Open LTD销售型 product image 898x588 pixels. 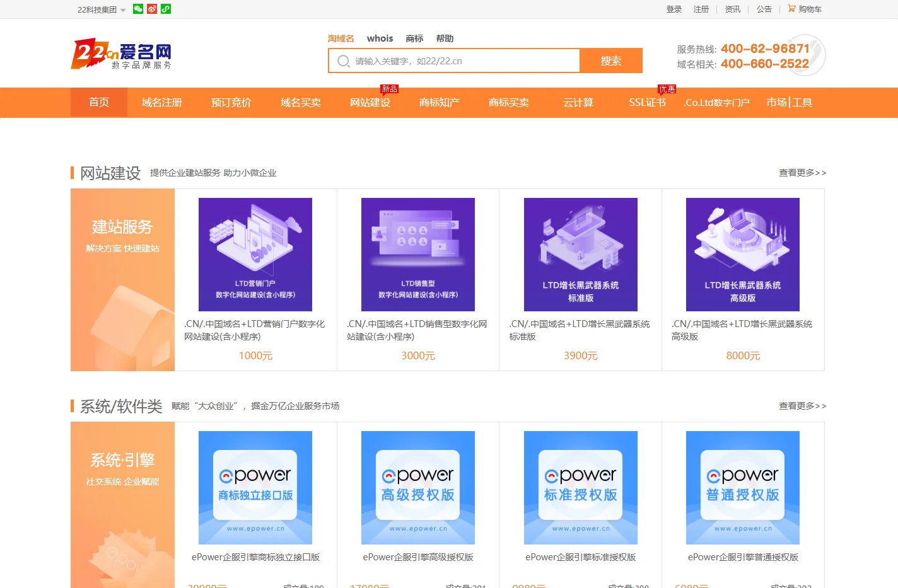click(x=418, y=255)
